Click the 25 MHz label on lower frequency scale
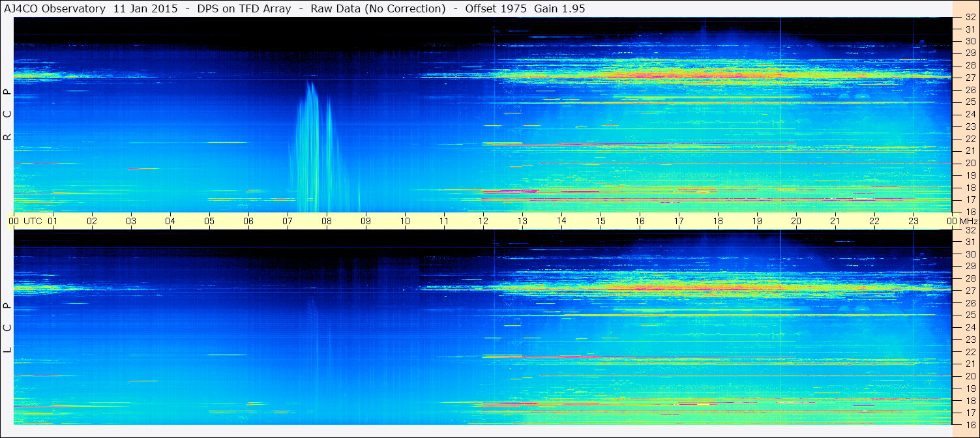This screenshot has height=438, width=980. pyautogui.click(x=970, y=315)
